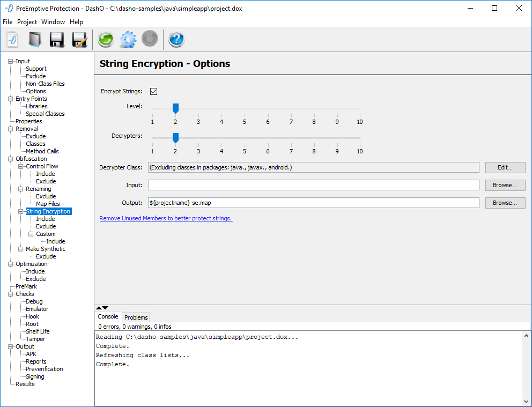Click the grey hand Cancel Build icon
Viewport: 532px width, 407px height.
(150, 39)
